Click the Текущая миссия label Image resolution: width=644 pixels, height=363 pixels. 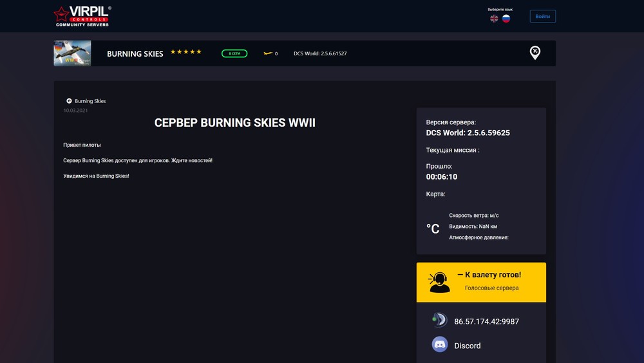tap(453, 150)
